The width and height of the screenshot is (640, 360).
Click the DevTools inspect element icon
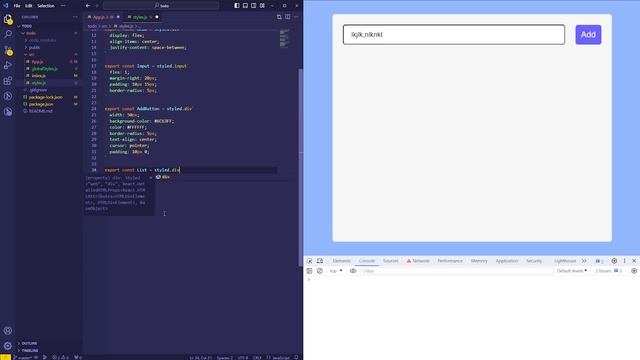coord(310,261)
